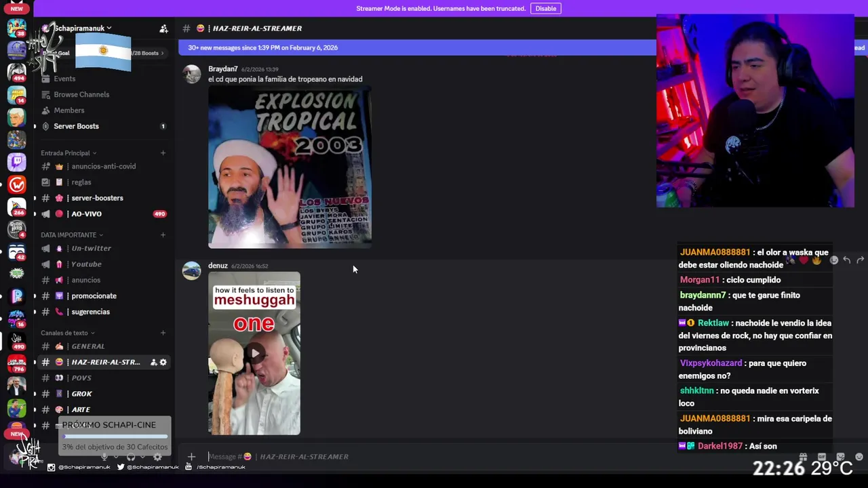This screenshot has height=488, width=868.
Task: Click create invite icon on HAZ-REIR-AL-STREAMER channel
Action: point(154,362)
